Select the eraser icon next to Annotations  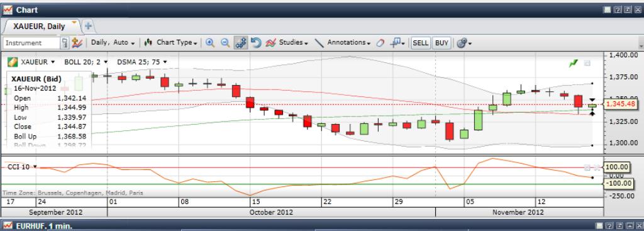(x=380, y=43)
